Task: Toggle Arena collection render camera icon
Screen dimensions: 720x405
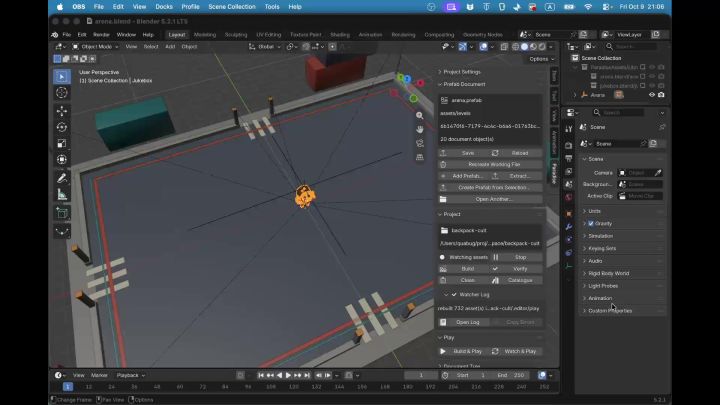Action: point(661,95)
